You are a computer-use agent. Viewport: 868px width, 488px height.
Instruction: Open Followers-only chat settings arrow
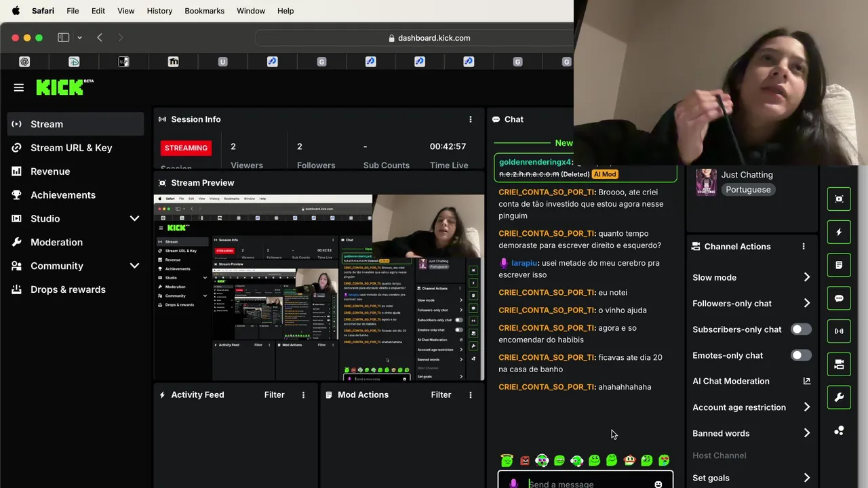806,303
